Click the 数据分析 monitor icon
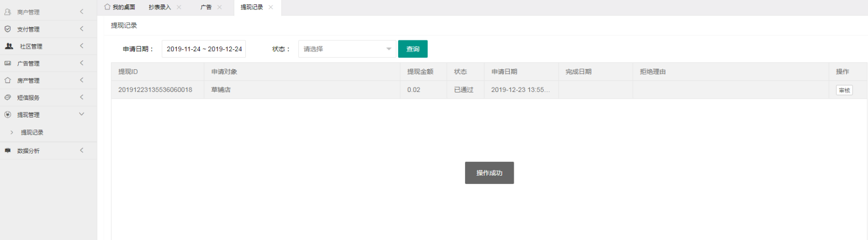 tap(8, 151)
